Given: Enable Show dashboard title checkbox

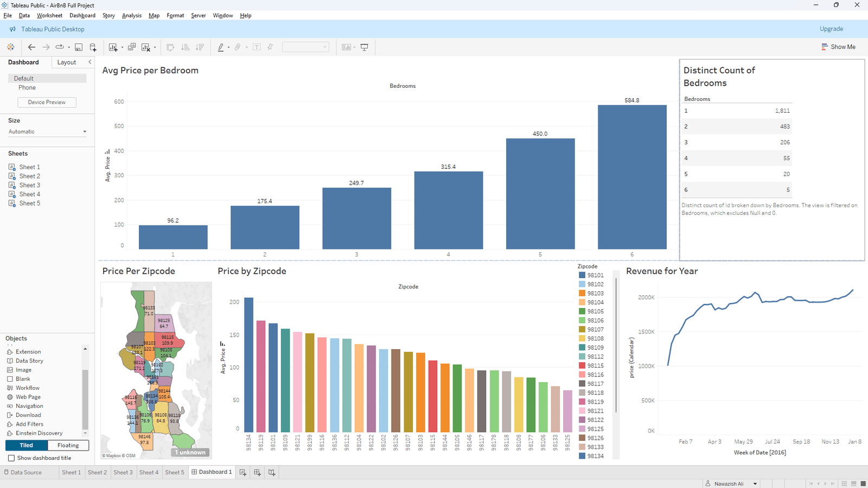Looking at the screenshot, I should [x=12, y=458].
